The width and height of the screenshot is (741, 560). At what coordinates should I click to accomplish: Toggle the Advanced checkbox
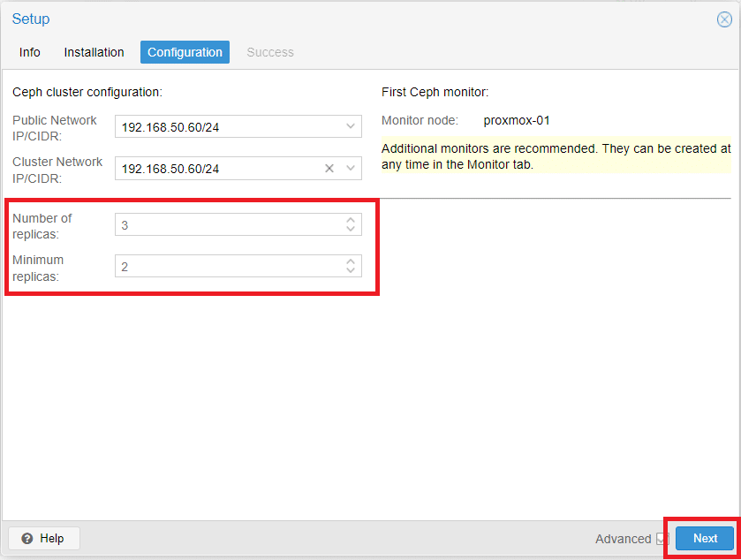click(x=662, y=539)
